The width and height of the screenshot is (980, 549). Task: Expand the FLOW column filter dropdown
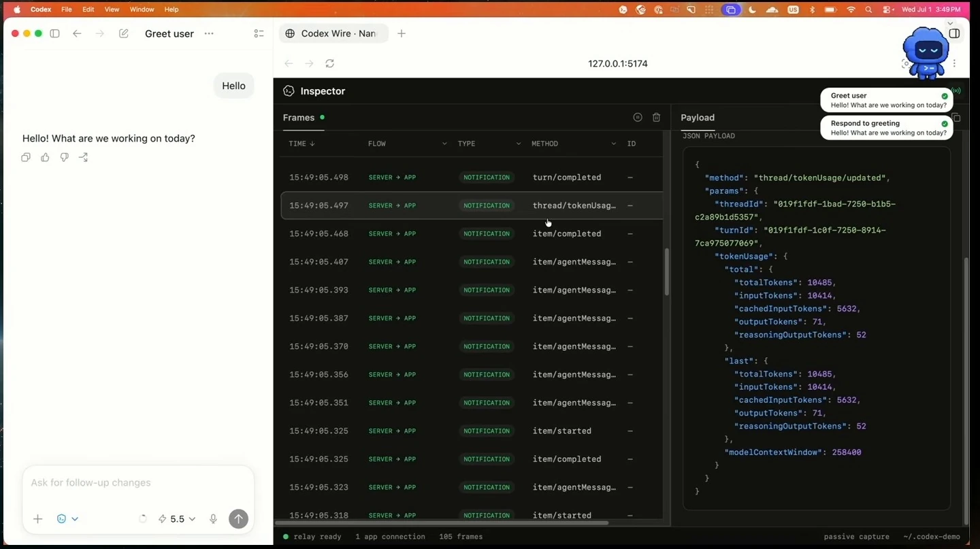pyautogui.click(x=444, y=144)
